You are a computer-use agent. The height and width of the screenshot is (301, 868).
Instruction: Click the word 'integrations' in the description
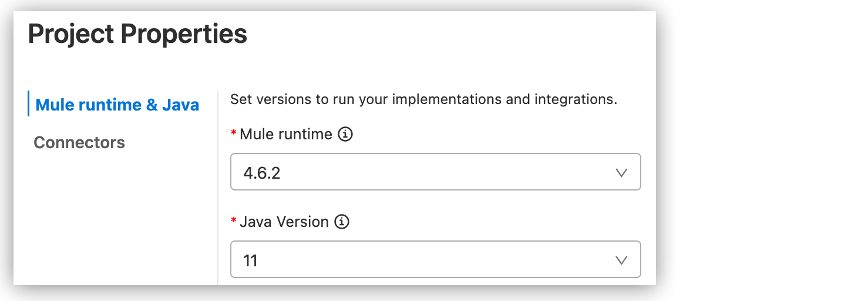[574, 99]
